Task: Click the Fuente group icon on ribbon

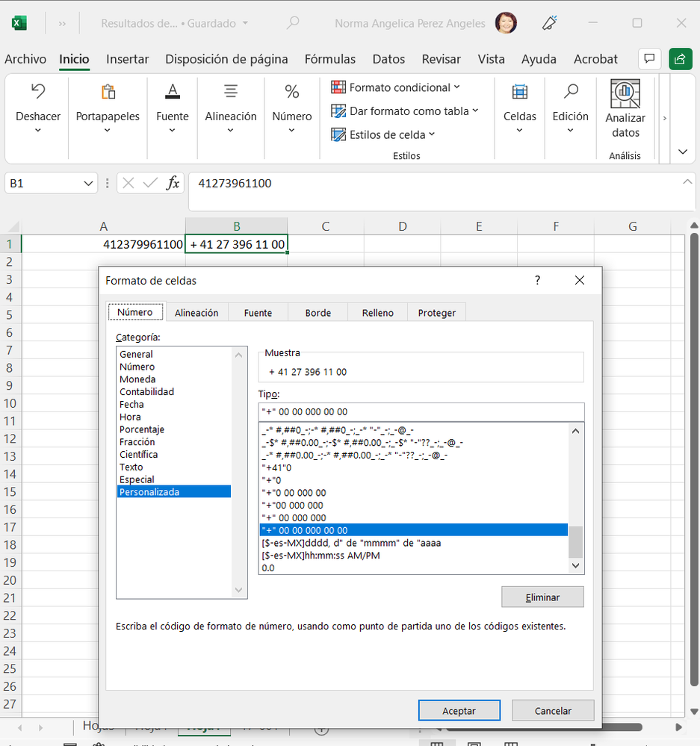Action: tap(172, 91)
